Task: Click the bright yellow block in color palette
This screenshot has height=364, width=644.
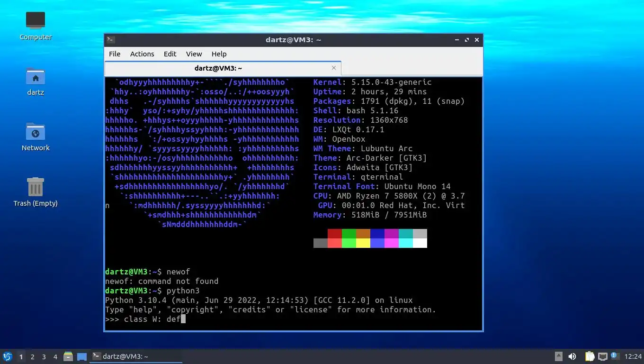Action: coord(363,243)
